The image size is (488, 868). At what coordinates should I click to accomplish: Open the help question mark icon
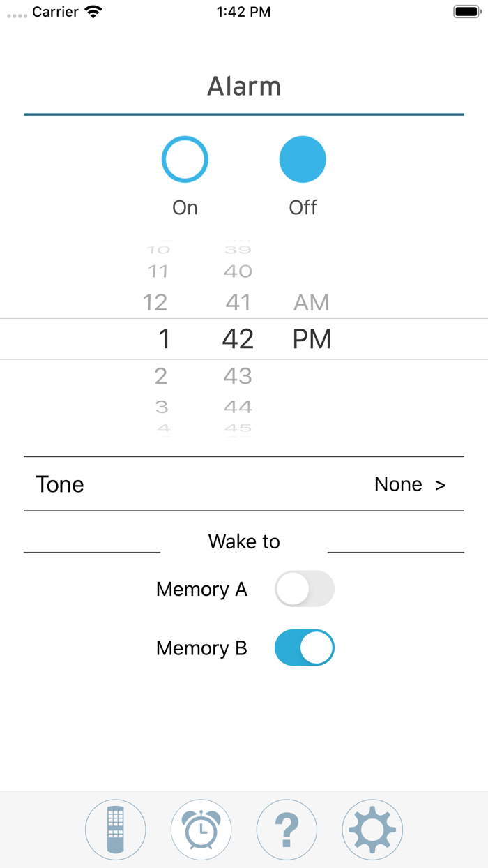coord(287,830)
